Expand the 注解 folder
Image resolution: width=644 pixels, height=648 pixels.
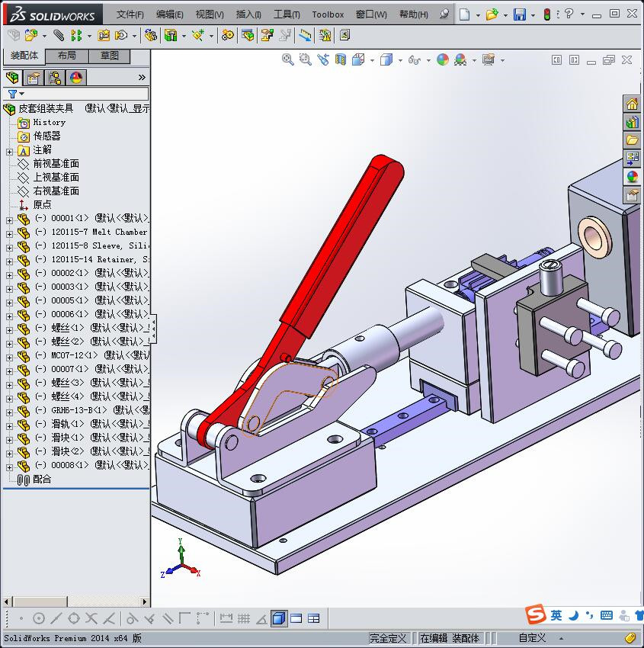[x=9, y=152]
